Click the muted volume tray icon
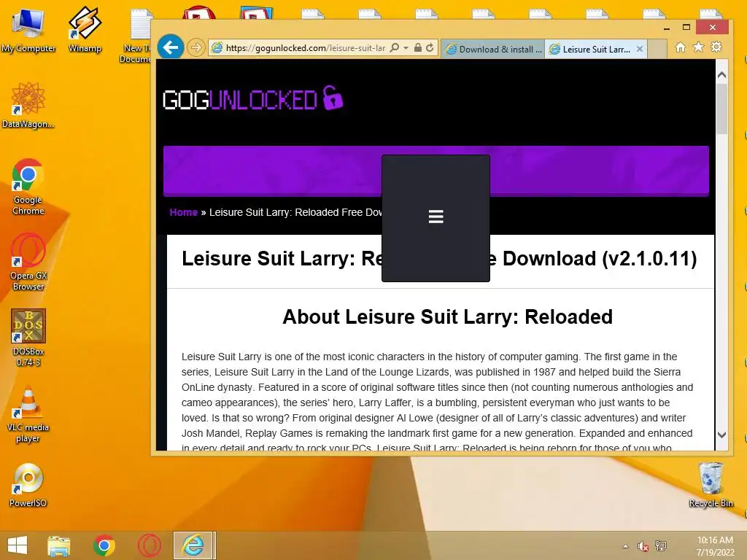The height and width of the screenshot is (560, 747). pos(643,547)
